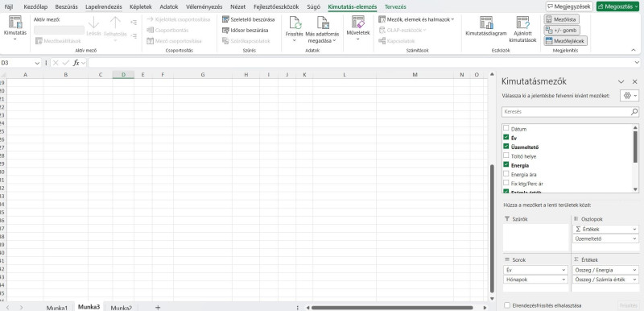The height and width of the screenshot is (311, 644).
Task: Check the Töltő helye field checkbox
Action: coord(506,155)
